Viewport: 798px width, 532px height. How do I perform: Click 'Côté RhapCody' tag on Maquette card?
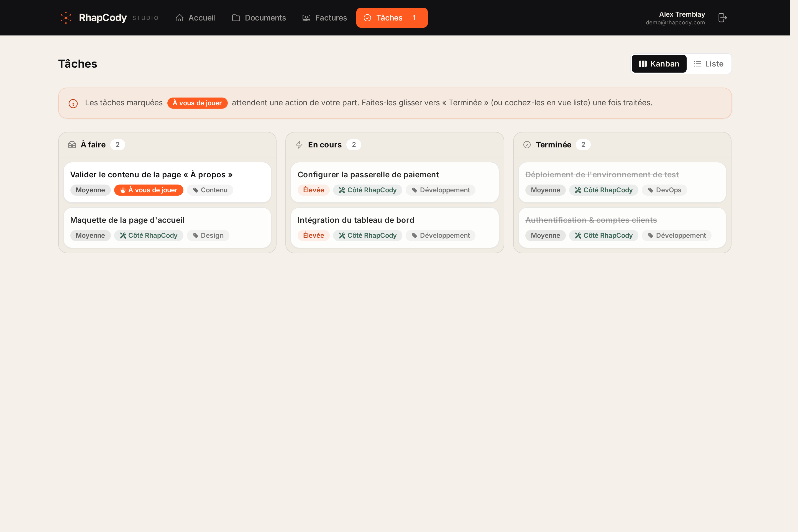tap(149, 236)
